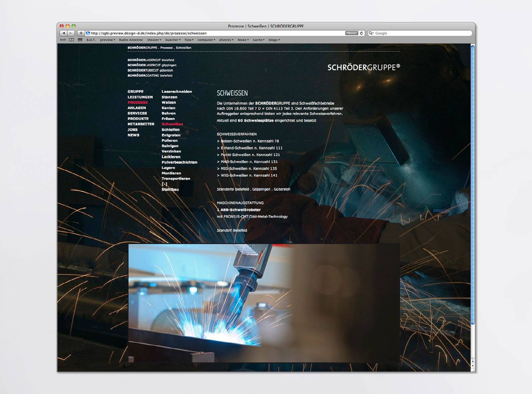
Task: Expand the blogs bookmarks folder
Action: coord(274,40)
